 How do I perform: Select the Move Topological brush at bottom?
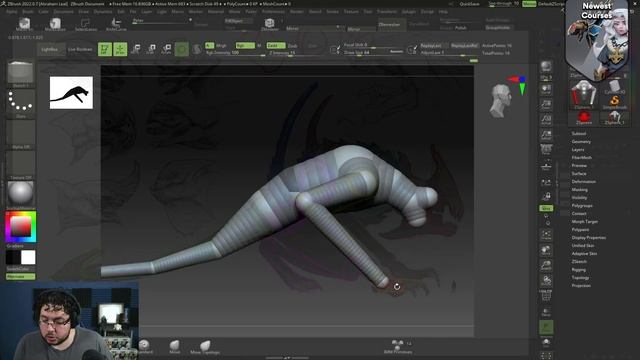tap(205, 347)
